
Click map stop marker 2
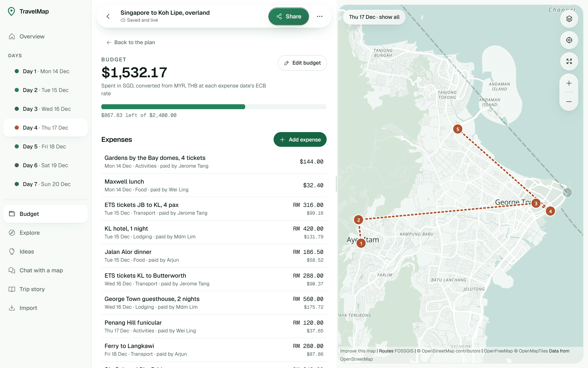[358, 220]
